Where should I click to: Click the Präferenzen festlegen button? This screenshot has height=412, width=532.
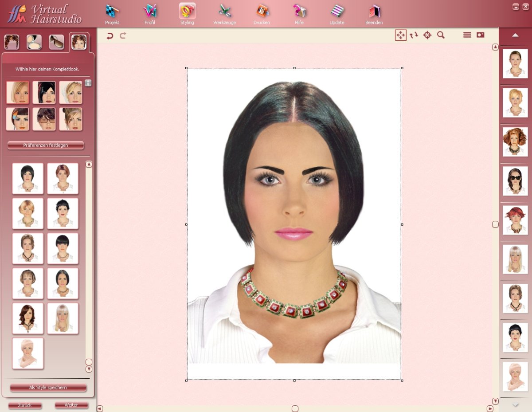[46, 145]
